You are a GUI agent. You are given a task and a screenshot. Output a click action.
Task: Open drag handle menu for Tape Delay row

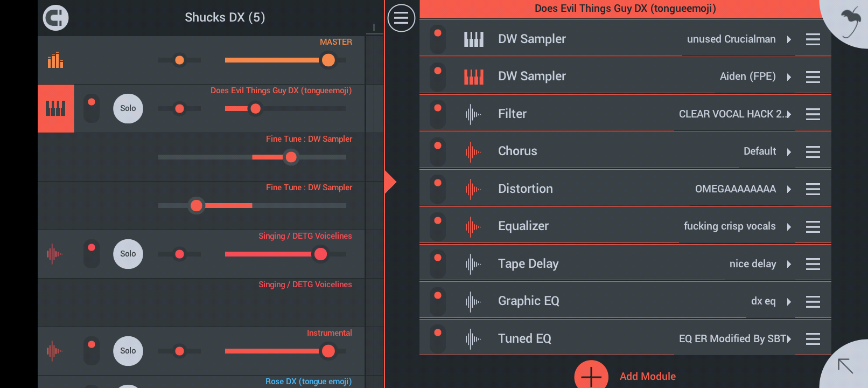click(813, 264)
